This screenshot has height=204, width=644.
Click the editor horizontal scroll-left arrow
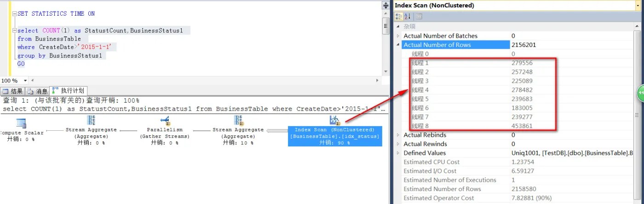33,81
